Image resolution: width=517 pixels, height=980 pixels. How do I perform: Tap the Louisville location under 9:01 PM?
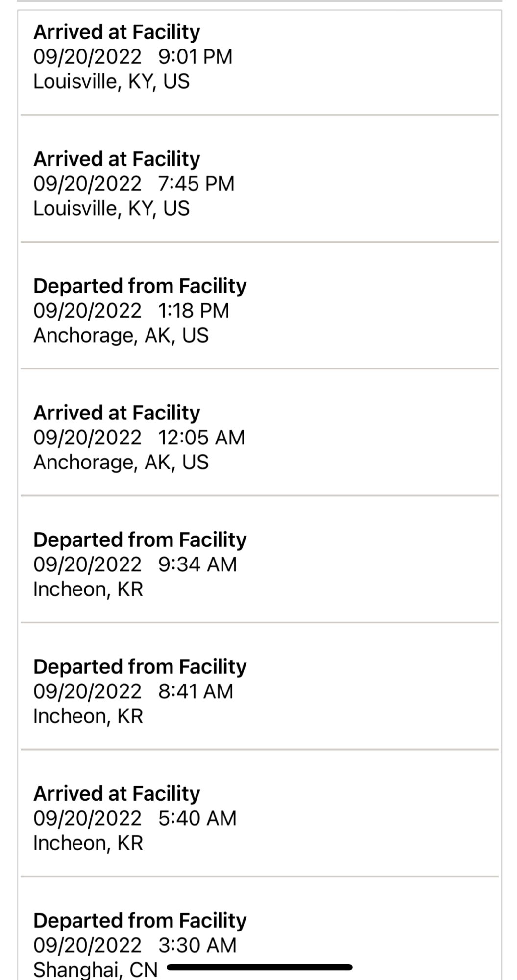(111, 81)
